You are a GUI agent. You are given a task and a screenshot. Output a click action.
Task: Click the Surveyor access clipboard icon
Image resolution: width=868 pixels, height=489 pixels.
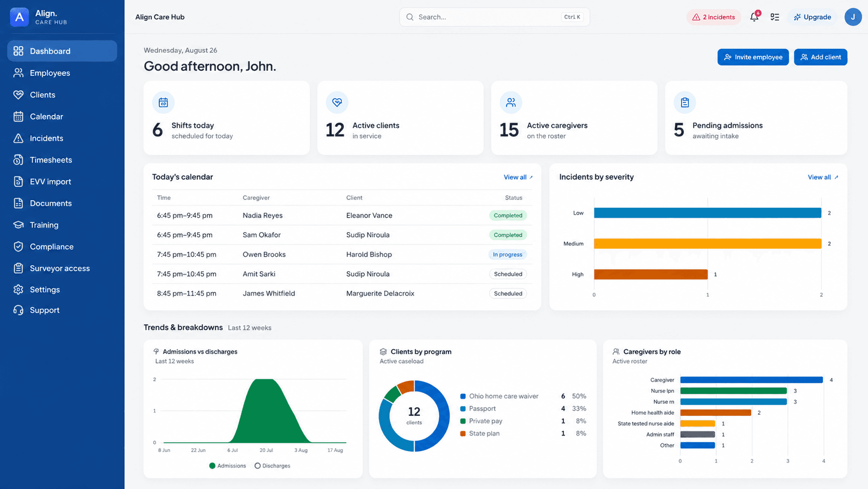18,268
